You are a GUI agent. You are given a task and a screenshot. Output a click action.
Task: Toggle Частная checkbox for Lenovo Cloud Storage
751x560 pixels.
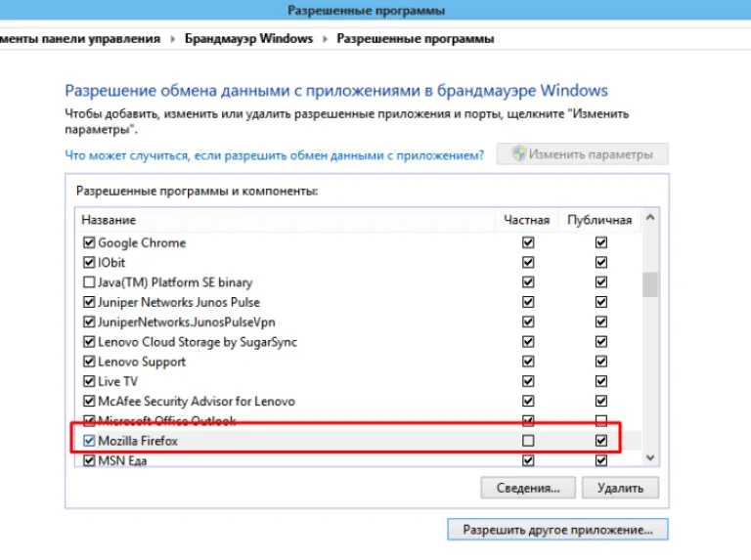coord(528,342)
